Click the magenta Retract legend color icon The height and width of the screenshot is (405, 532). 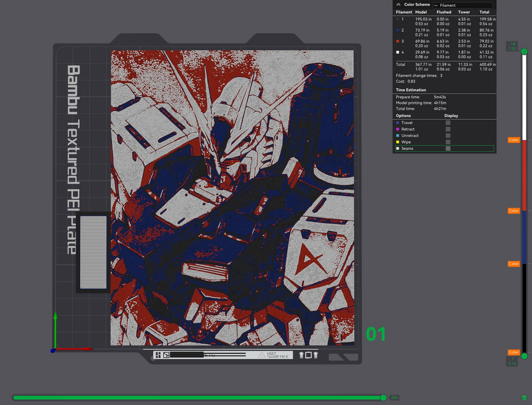397,129
